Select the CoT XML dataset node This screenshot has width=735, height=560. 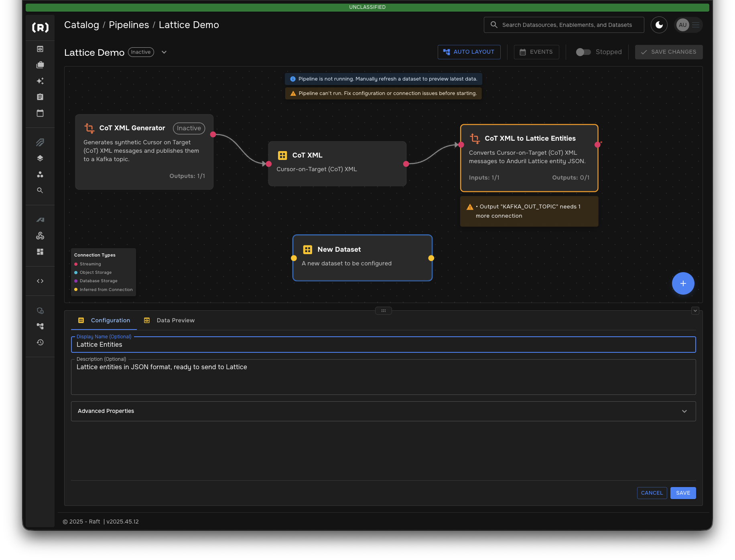point(337,164)
